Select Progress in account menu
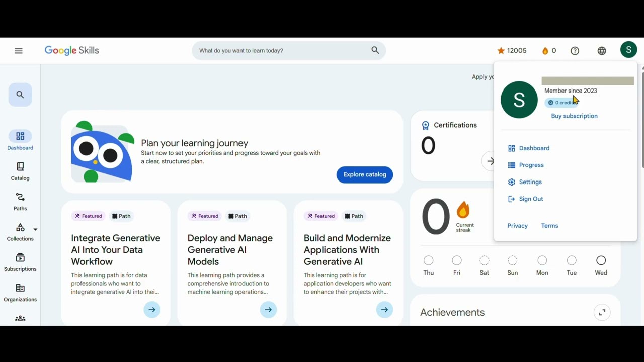The image size is (644, 362). [x=526, y=165]
